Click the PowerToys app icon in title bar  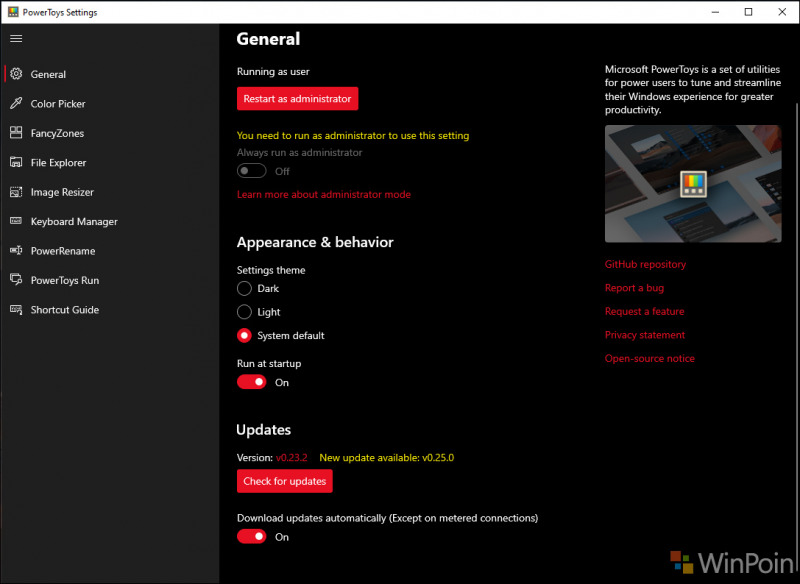click(x=13, y=12)
